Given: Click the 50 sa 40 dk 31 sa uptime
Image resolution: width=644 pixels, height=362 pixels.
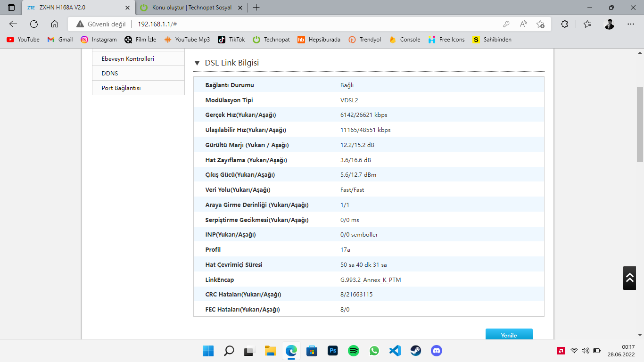Looking at the screenshot, I should point(363,265).
